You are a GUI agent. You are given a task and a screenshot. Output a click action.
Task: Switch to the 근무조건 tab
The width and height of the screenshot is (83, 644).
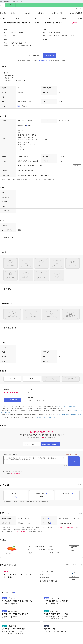[18, 19]
